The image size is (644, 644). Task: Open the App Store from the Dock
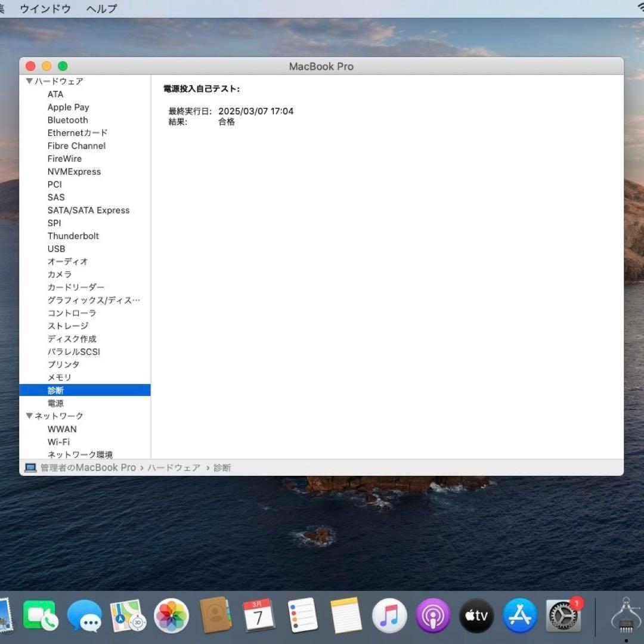click(x=519, y=615)
